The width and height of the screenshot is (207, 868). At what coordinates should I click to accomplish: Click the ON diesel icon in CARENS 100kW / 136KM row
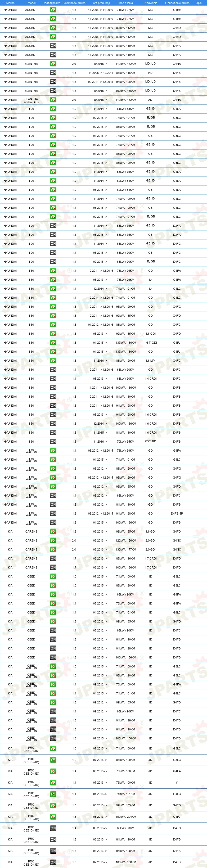tap(53, 567)
